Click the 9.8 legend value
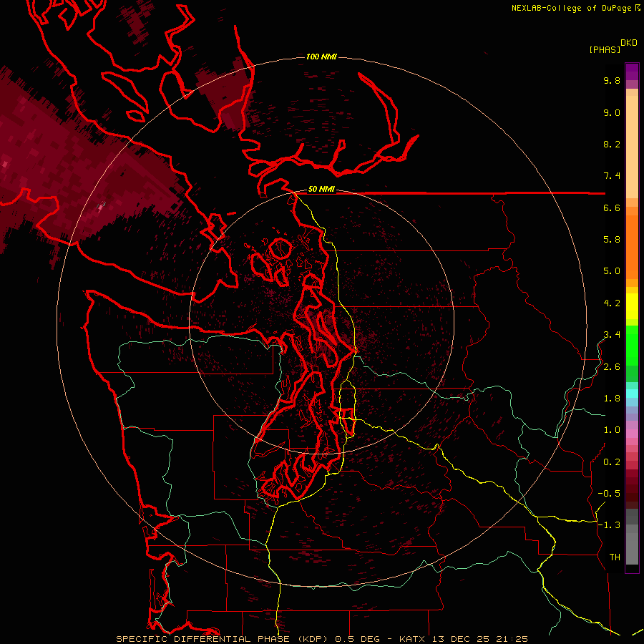This screenshot has height=644, width=644. pos(612,80)
